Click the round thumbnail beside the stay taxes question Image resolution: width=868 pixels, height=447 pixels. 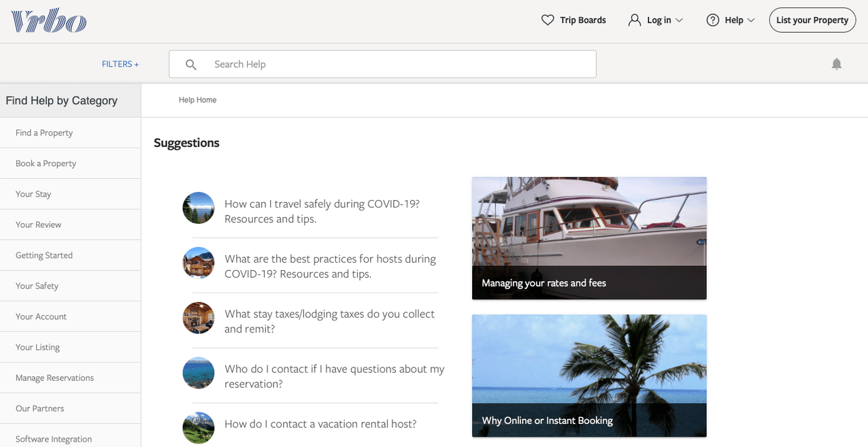point(199,318)
